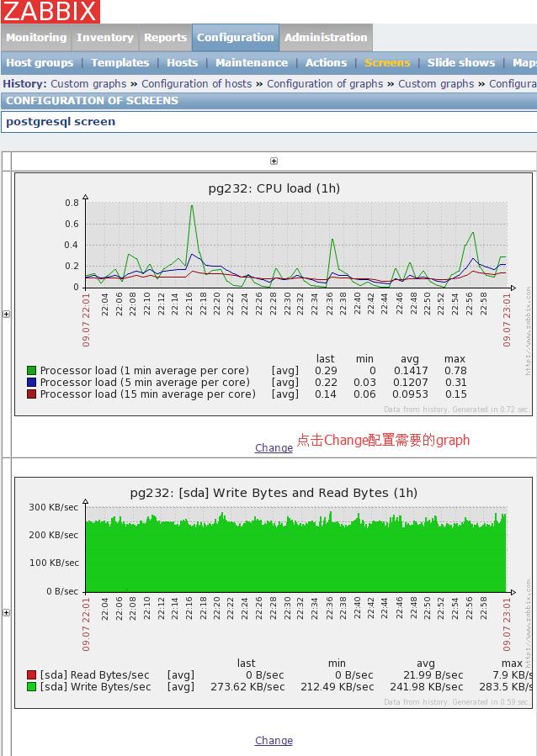Click blue swatch for 5 min Processor load
This screenshot has width=537, height=756.
[x=32, y=383]
